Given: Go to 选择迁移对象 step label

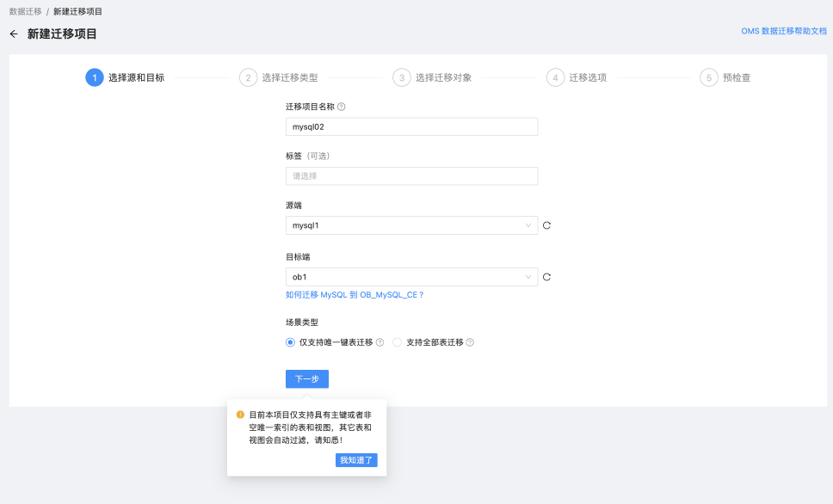Looking at the screenshot, I should [x=443, y=77].
